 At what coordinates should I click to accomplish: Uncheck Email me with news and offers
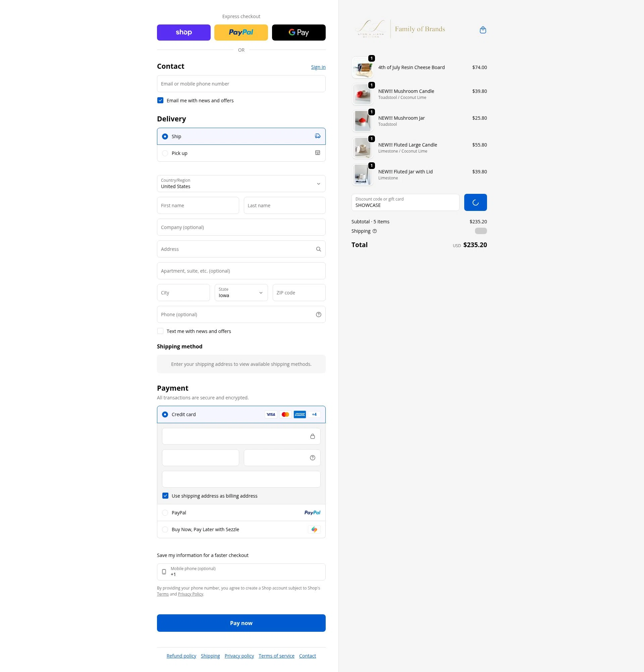pos(160,101)
